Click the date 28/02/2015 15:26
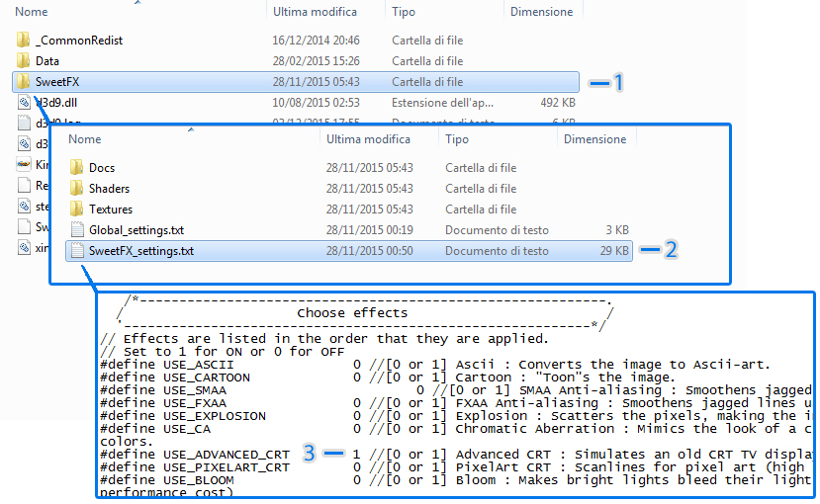This screenshot has height=504, width=820. pyautogui.click(x=316, y=61)
